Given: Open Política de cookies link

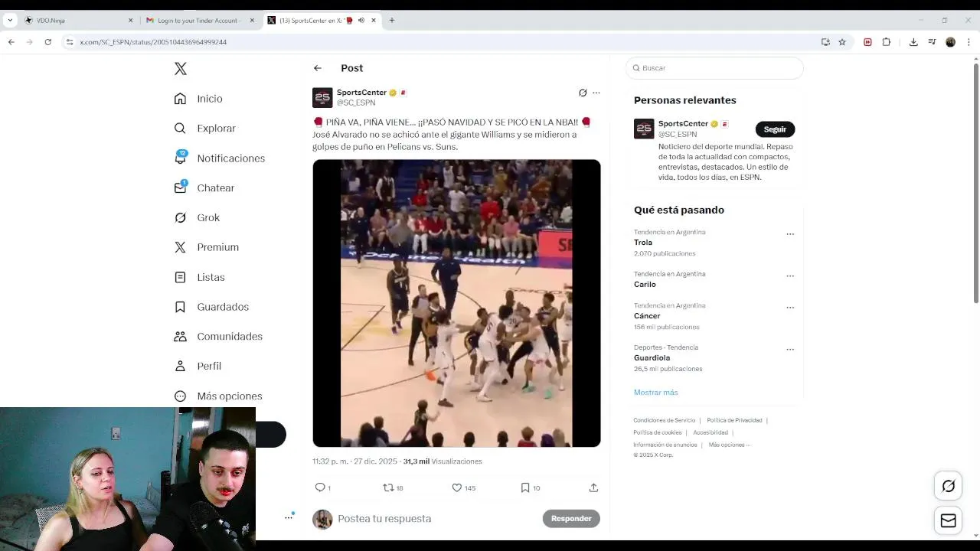Looking at the screenshot, I should coord(657,432).
